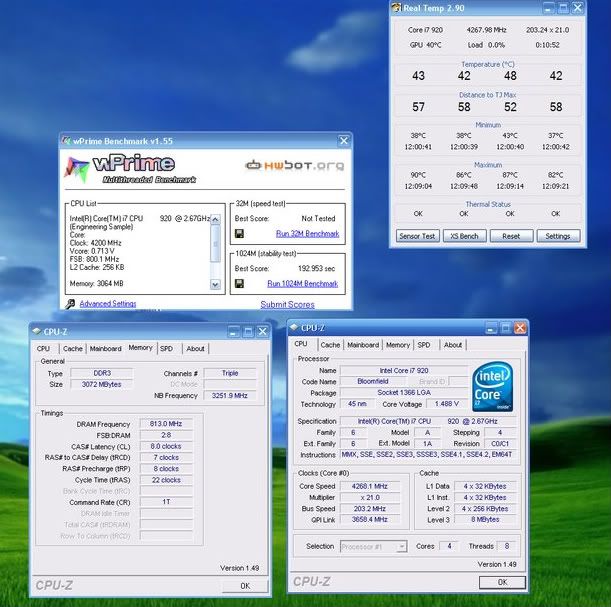Click the wPrime title bar app icon
Screen dimensions: 611x607
[66, 141]
